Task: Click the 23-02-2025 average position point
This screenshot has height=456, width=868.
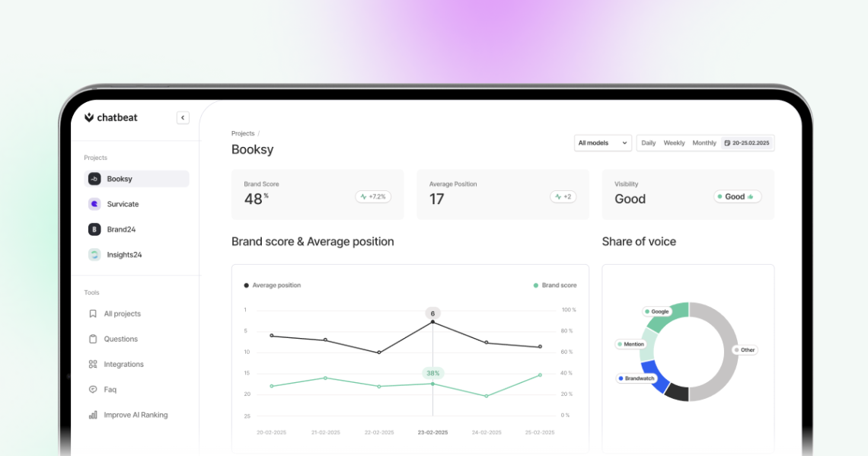Action: (x=433, y=321)
